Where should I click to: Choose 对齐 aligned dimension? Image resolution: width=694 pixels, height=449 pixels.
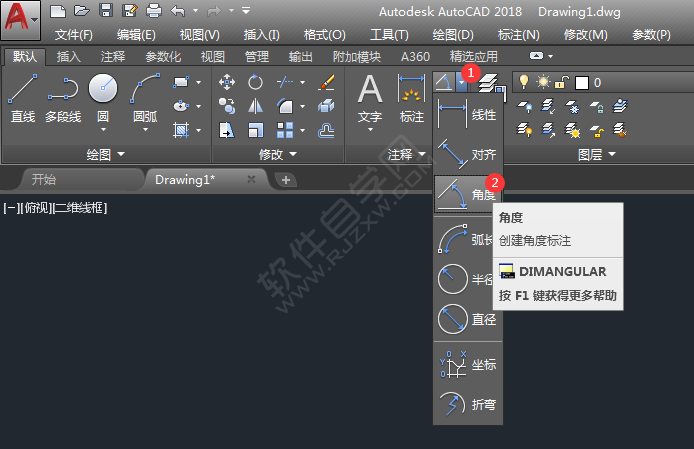(x=467, y=155)
